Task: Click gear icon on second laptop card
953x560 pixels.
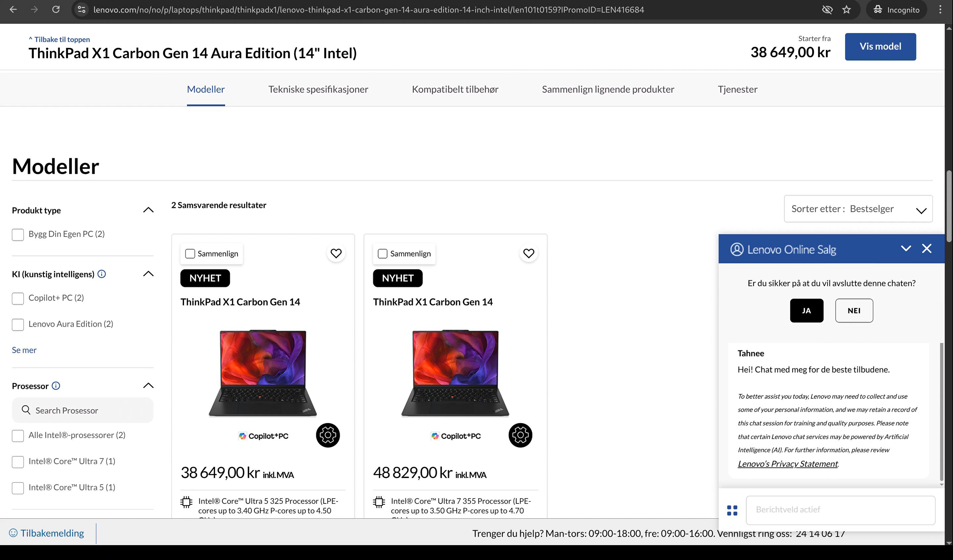Action: click(520, 435)
